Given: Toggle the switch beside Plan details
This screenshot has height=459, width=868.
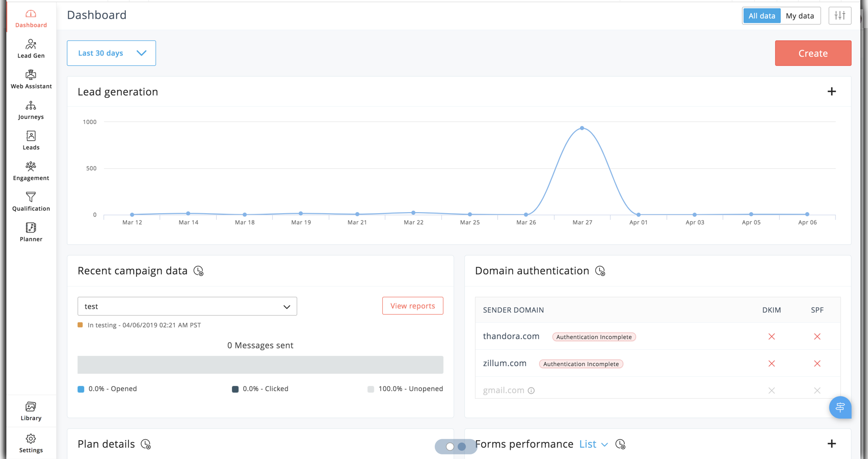Looking at the screenshot, I should [x=456, y=446].
